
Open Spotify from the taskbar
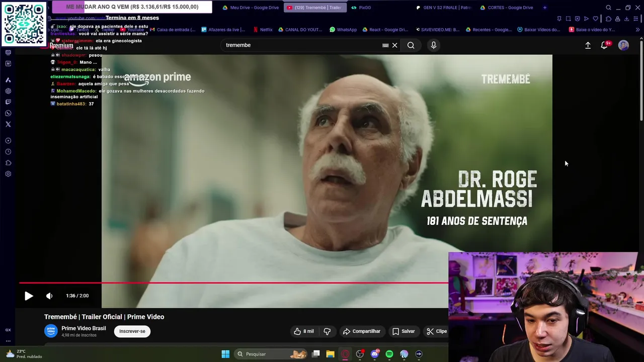coord(389,354)
